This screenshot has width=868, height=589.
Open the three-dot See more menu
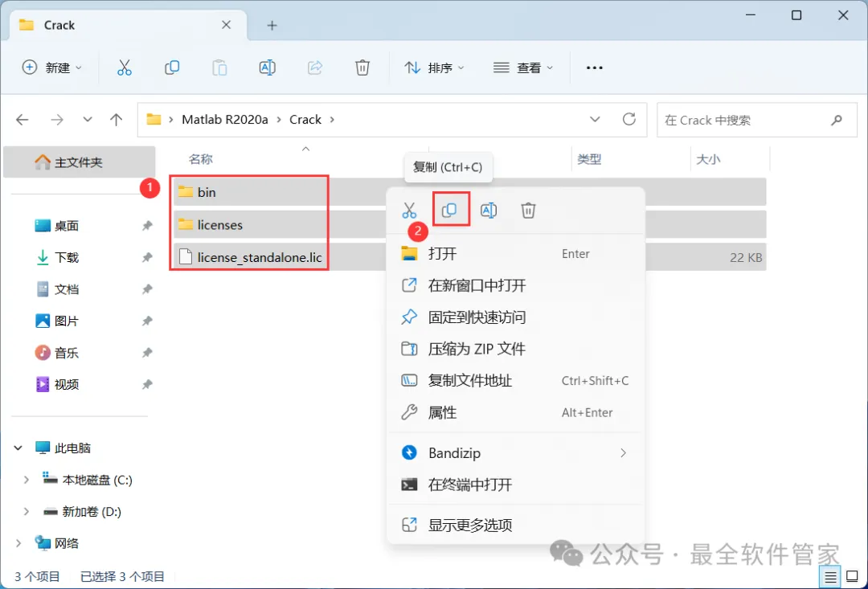click(595, 67)
